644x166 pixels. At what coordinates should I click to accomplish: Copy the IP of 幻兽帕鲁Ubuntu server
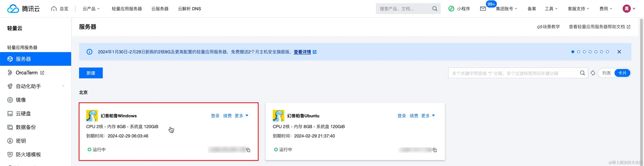coord(435,150)
